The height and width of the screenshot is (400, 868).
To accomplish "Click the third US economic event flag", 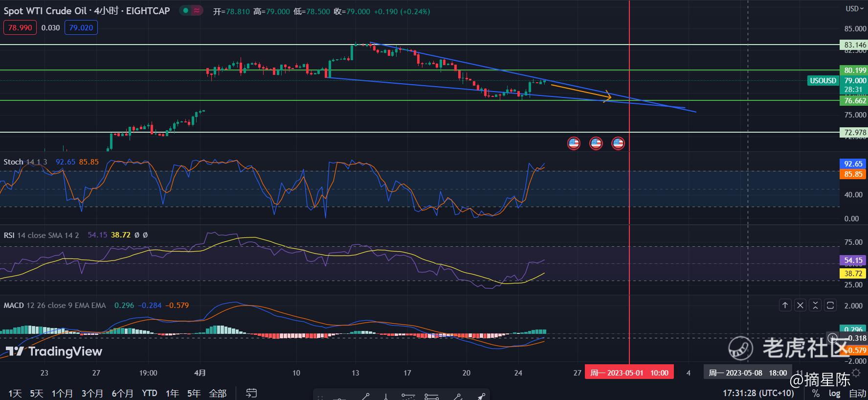I will [618, 143].
